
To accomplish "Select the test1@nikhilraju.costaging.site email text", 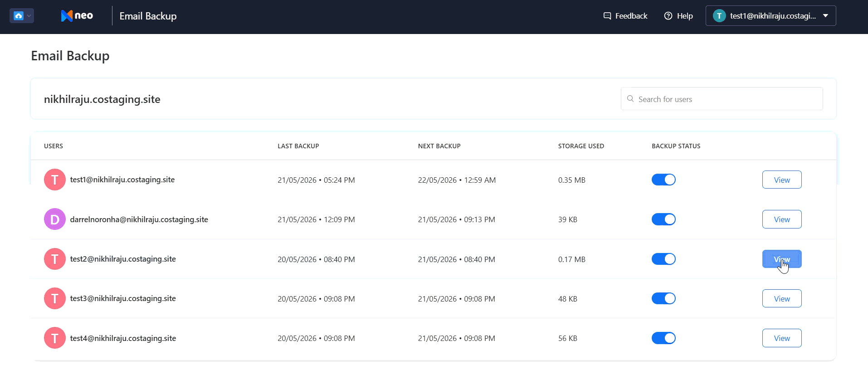I will 122,180.
